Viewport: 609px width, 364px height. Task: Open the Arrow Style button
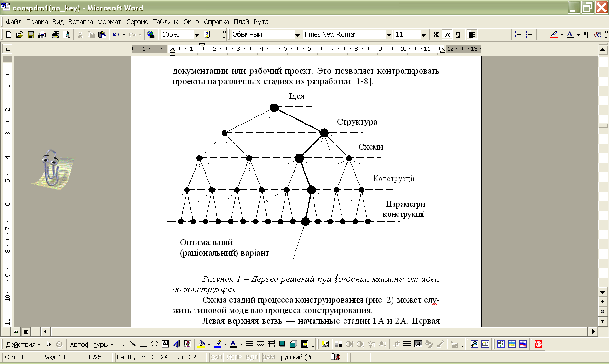coord(272,344)
